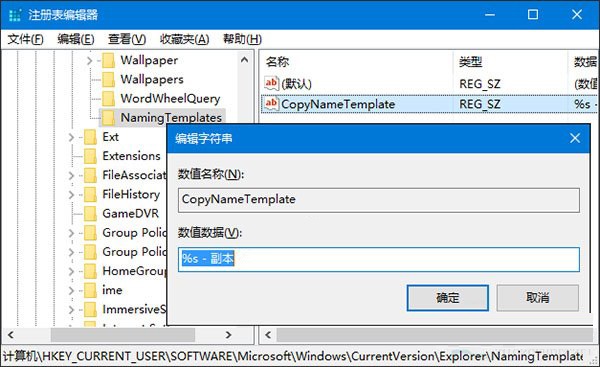Select the WordWheelQuery tree item
This screenshot has height=367, width=600.
pos(170,99)
